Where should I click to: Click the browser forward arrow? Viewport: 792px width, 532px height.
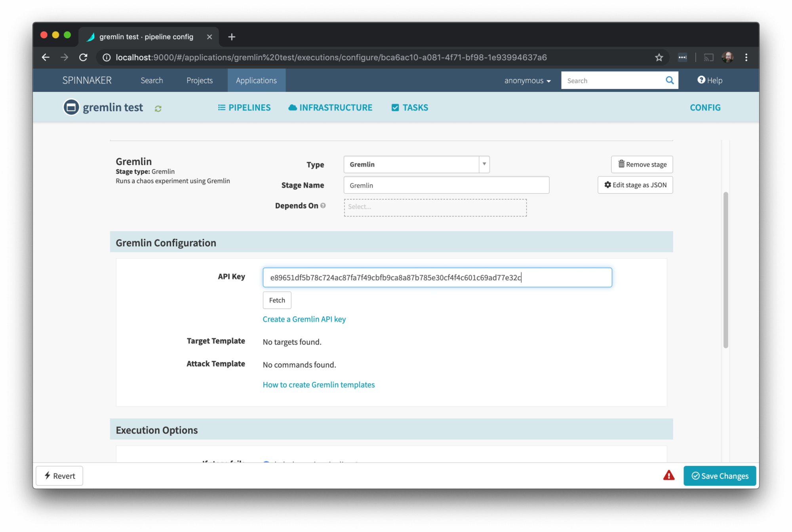[x=64, y=57]
